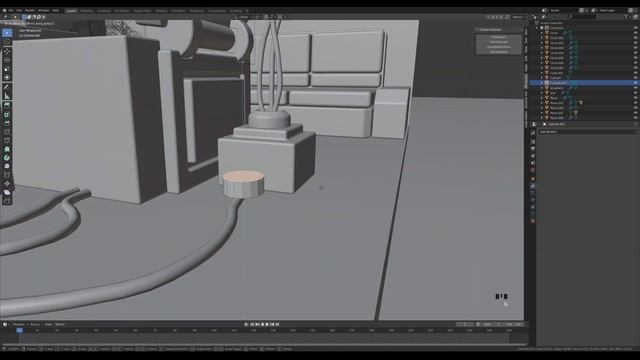Select the Transform tool

pos(7,77)
